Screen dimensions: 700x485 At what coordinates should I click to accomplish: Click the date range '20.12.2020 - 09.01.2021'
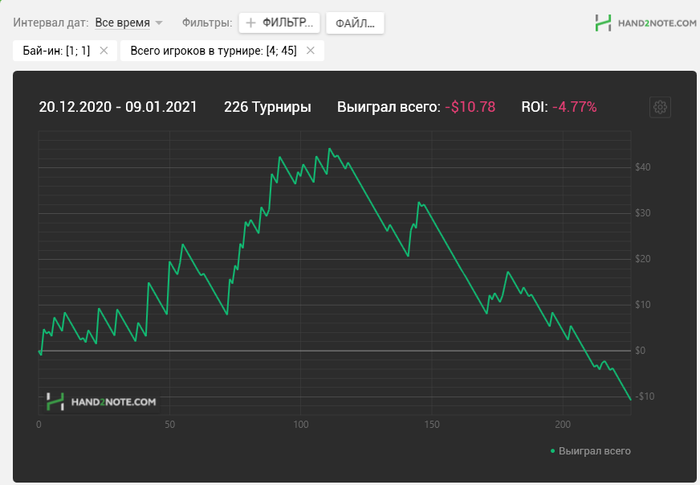pyautogui.click(x=118, y=107)
